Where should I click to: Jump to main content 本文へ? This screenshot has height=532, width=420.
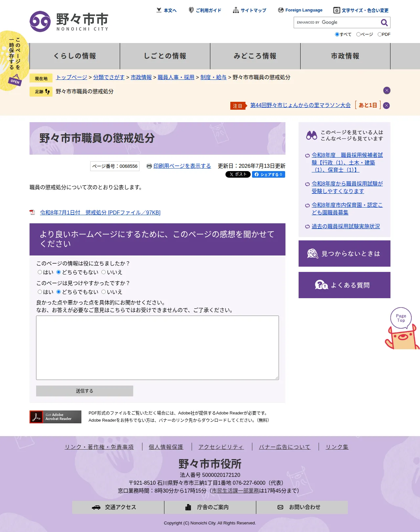tap(167, 10)
